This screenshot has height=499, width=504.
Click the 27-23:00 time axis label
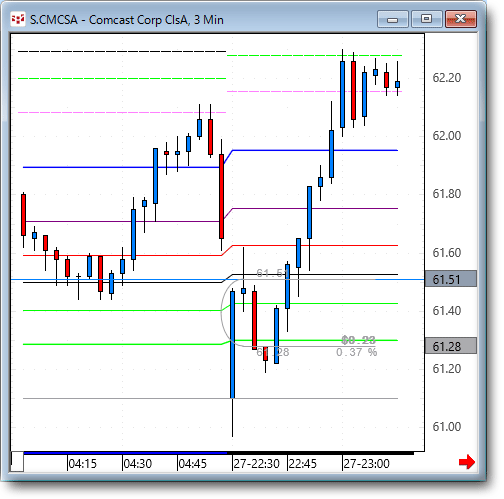click(366, 464)
